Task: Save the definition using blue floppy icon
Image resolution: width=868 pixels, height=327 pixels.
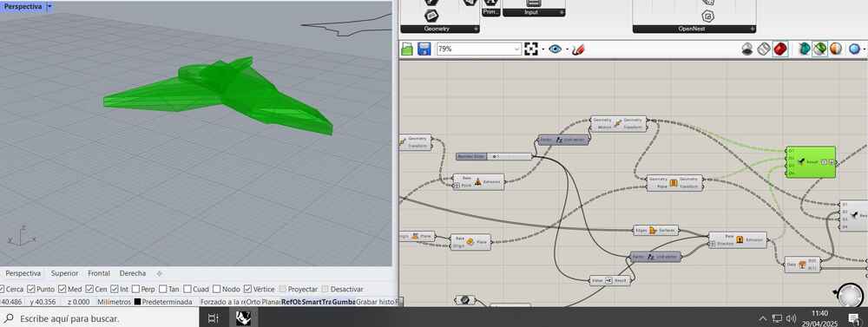Action: point(424,49)
